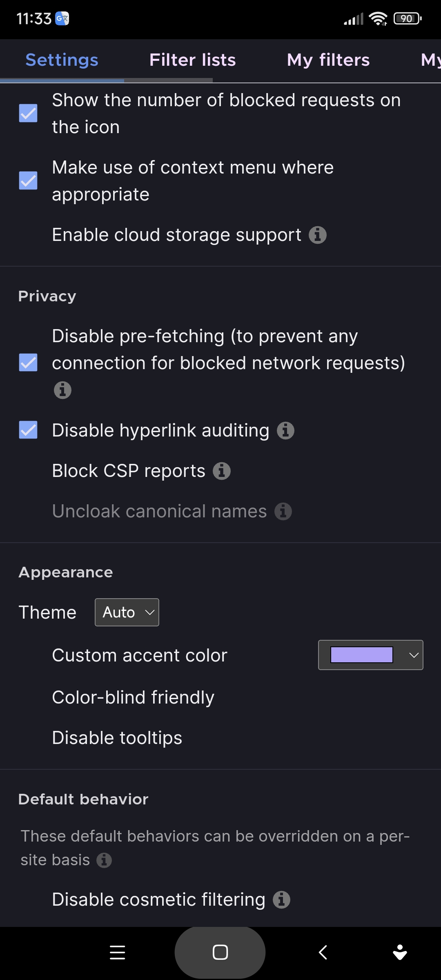
Task: Enable the Disable tooltips option
Action: point(117,737)
